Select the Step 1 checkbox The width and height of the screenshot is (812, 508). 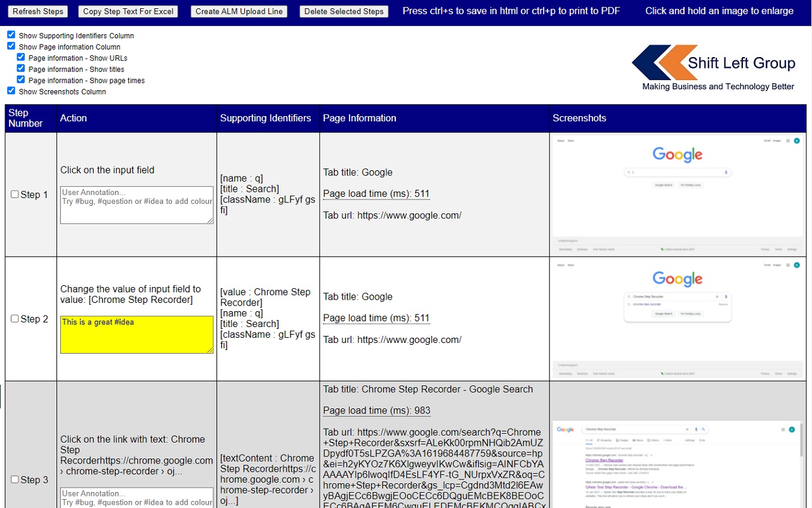(15, 194)
